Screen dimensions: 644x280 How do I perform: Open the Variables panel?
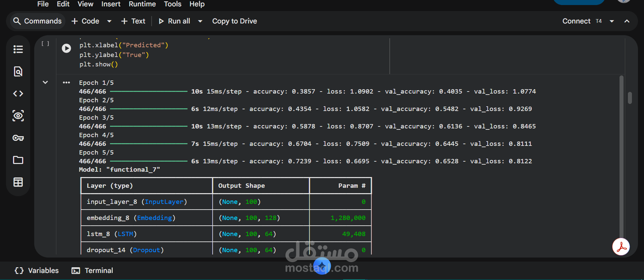pos(37,271)
